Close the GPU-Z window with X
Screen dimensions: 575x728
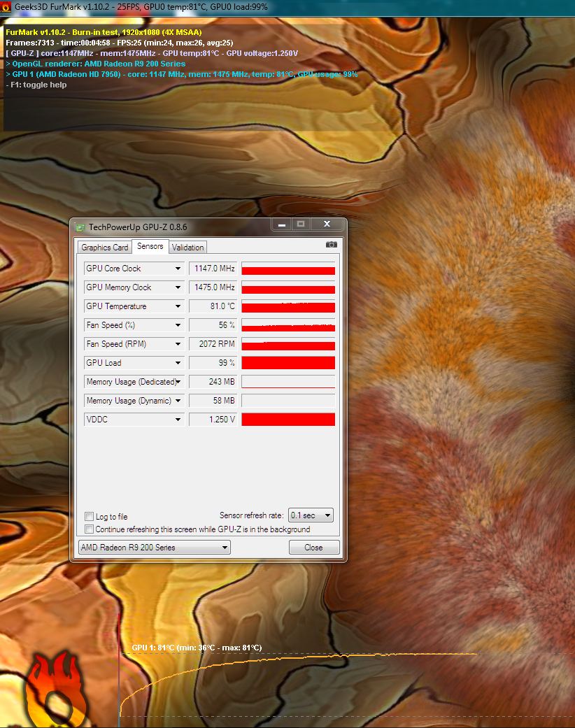pos(327,224)
